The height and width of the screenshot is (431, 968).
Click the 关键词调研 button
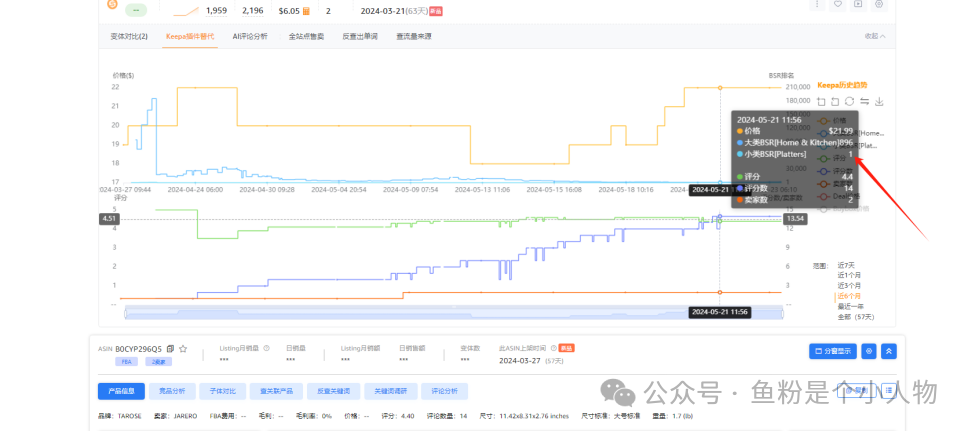(390, 391)
